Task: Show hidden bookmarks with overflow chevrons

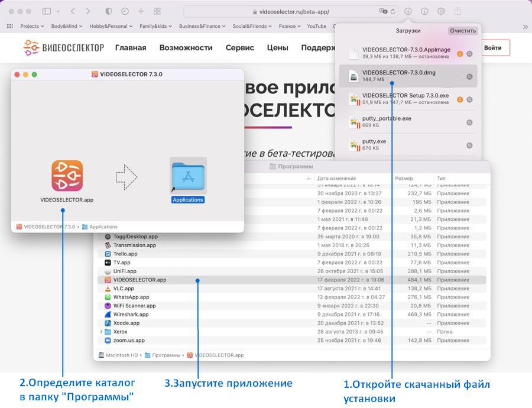Action: [x=525, y=27]
